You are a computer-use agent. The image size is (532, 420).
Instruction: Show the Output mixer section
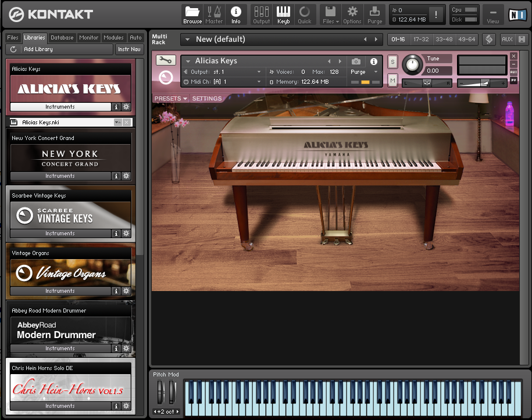[261, 15]
